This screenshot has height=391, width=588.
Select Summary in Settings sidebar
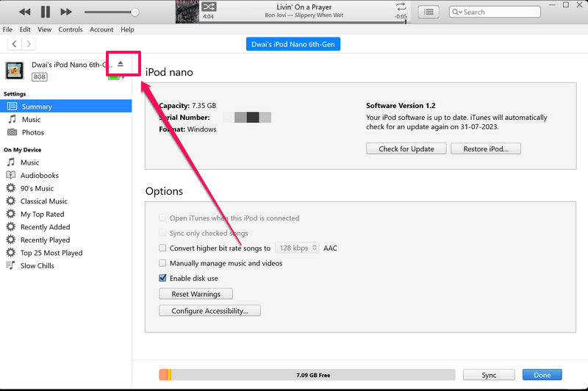click(66, 107)
